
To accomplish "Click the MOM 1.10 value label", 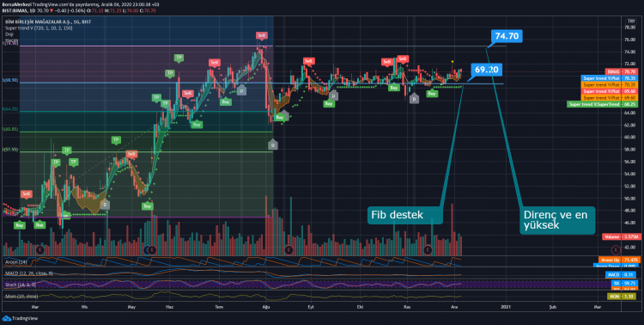I will (x=623, y=297).
